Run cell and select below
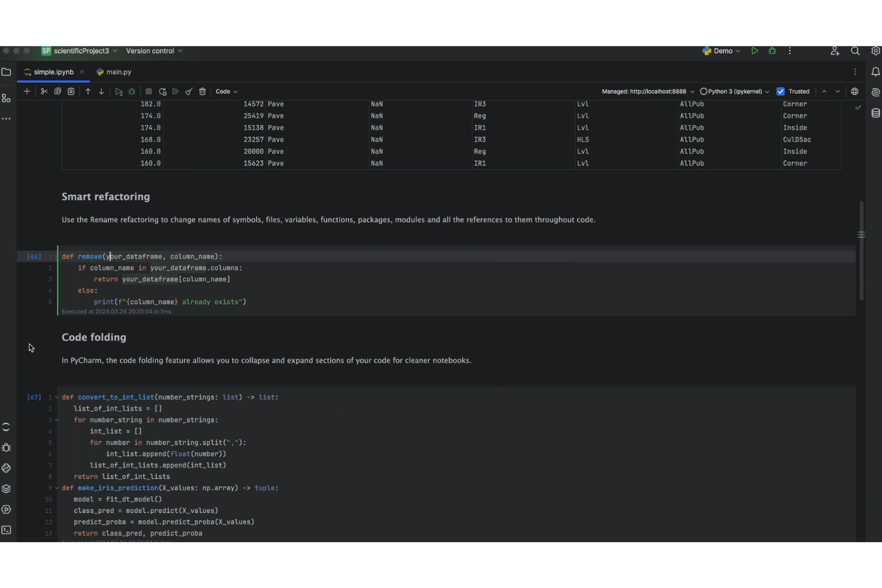Screen dimensions: 882x588 click(119, 92)
